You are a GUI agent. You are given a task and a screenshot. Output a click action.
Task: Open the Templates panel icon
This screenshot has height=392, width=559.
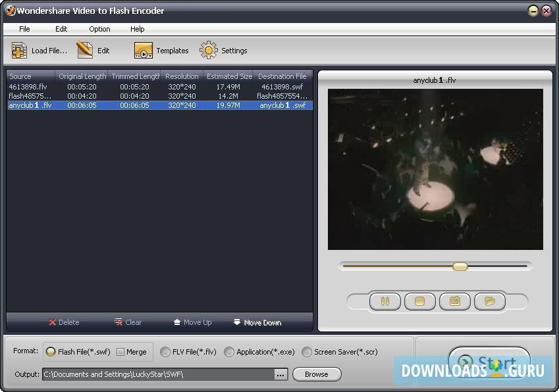pyautogui.click(x=143, y=49)
